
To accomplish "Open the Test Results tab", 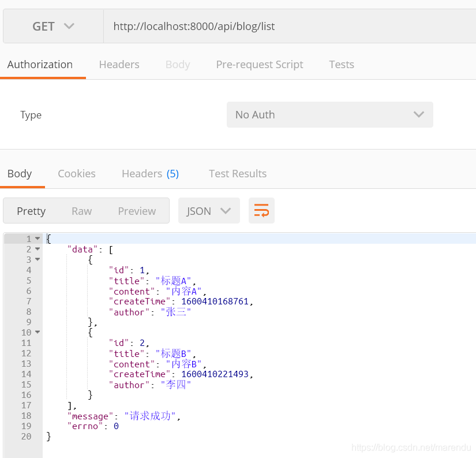I will pyautogui.click(x=238, y=173).
